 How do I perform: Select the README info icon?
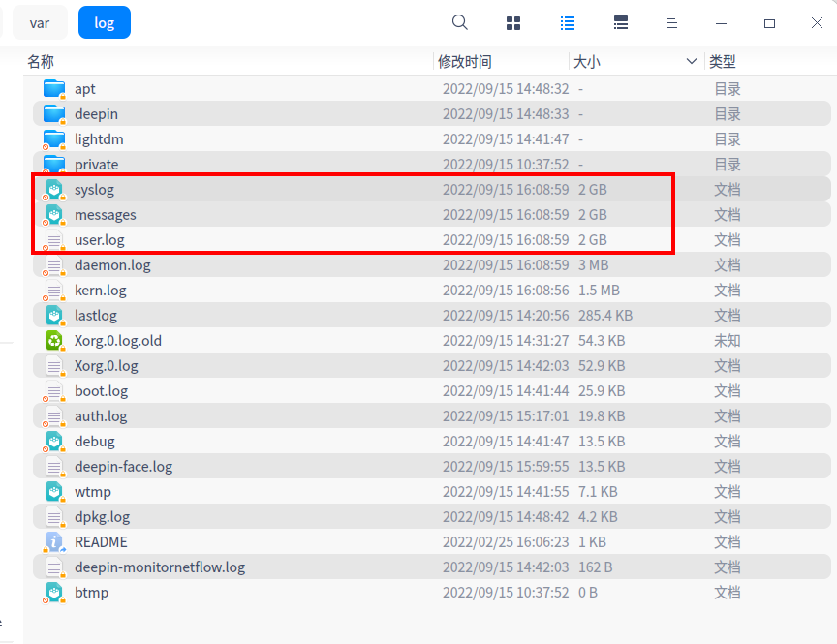click(x=54, y=541)
